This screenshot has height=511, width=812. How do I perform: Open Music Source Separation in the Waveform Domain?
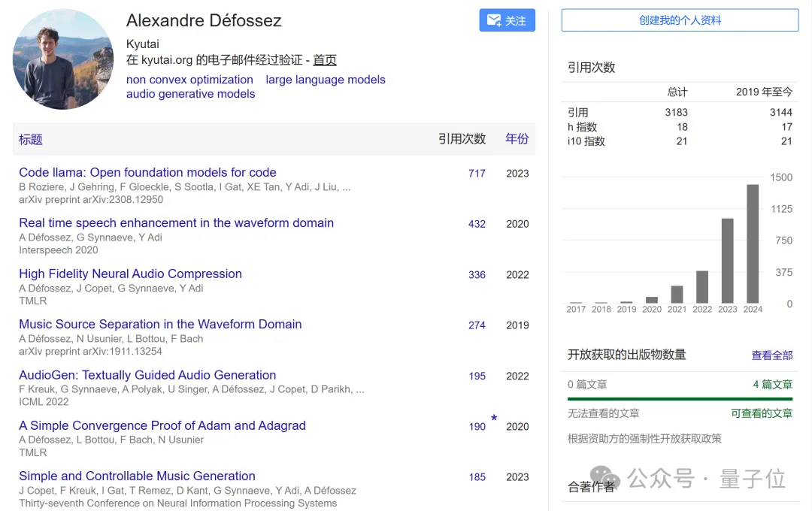click(160, 324)
